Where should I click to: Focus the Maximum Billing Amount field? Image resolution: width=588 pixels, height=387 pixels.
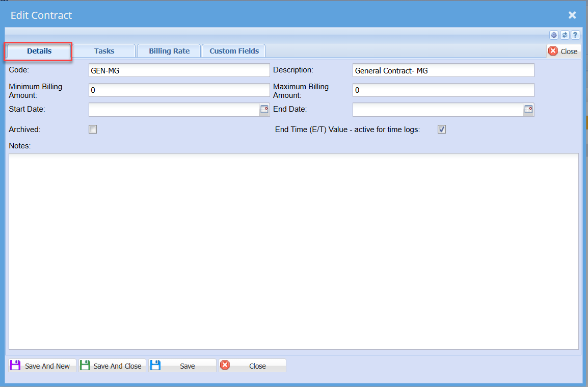tap(443, 90)
